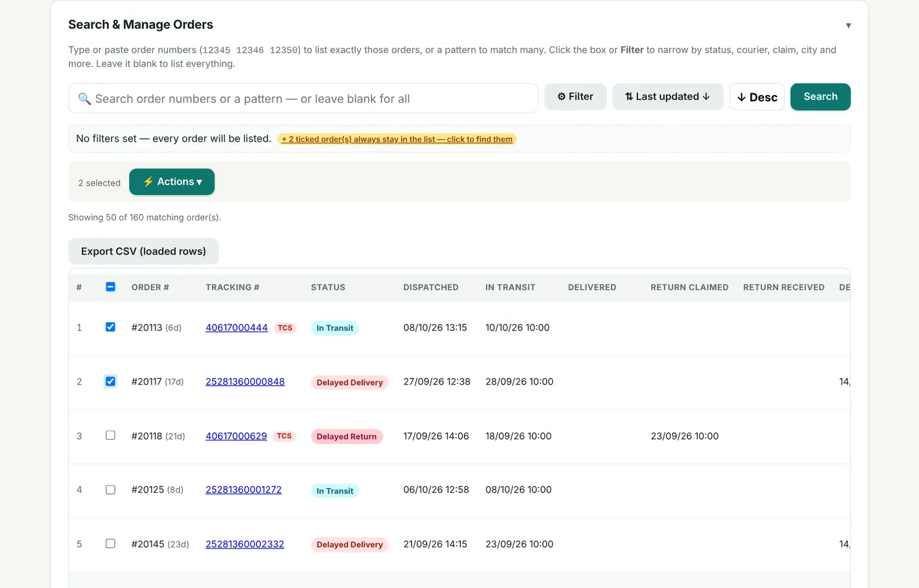Click order number #20118
919x588 pixels.
click(146, 436)
